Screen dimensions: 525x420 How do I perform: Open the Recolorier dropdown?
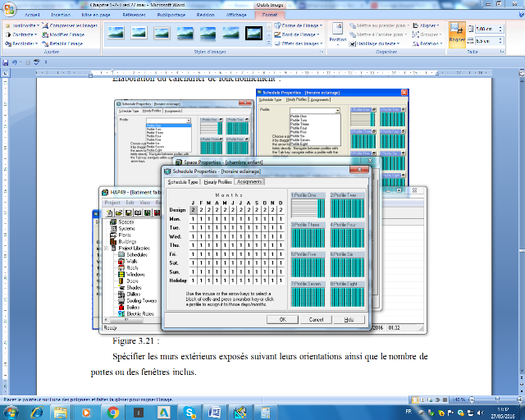pos(21,44)
